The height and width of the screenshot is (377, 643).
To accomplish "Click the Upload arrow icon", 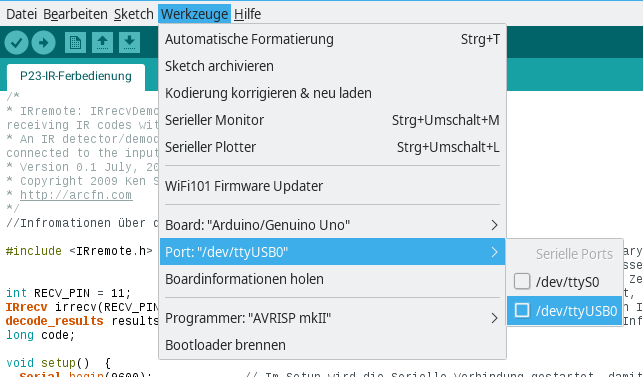I will [x=43, y=42].
